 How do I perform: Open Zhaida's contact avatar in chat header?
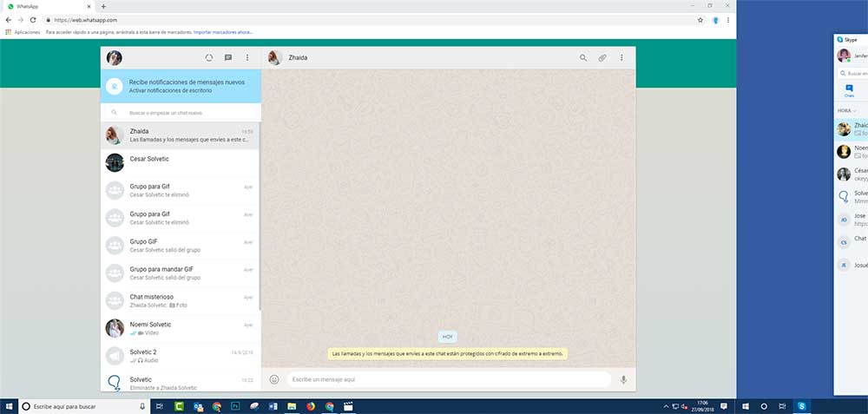click(274, 57)
